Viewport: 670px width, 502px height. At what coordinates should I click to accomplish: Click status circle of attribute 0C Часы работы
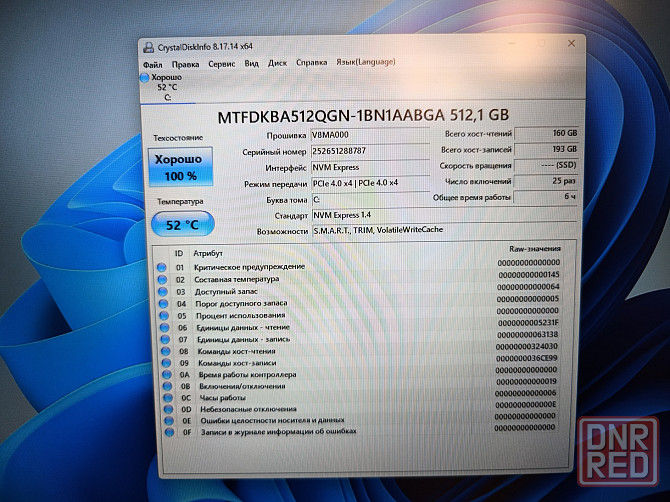pyautogui.click(x=164, y=397)
